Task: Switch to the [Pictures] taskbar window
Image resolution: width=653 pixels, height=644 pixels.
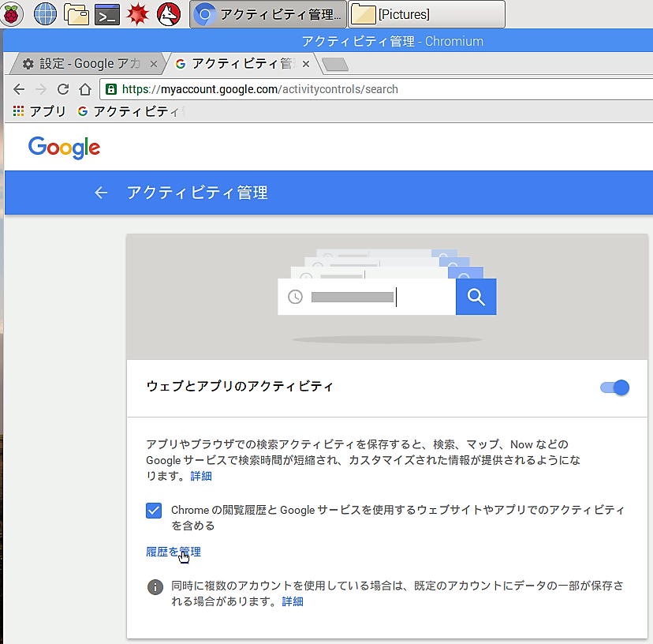Action: [427, 14]
